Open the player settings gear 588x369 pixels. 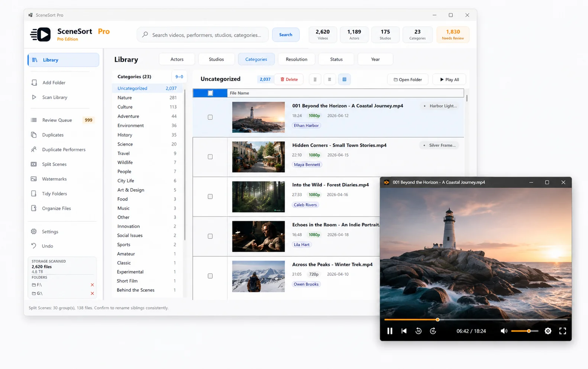(x=548, y=331)
